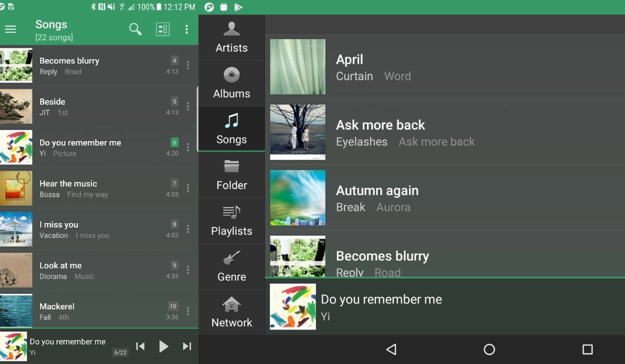Open the Playlists tab

pyautogui.click(x=231, y=221)
